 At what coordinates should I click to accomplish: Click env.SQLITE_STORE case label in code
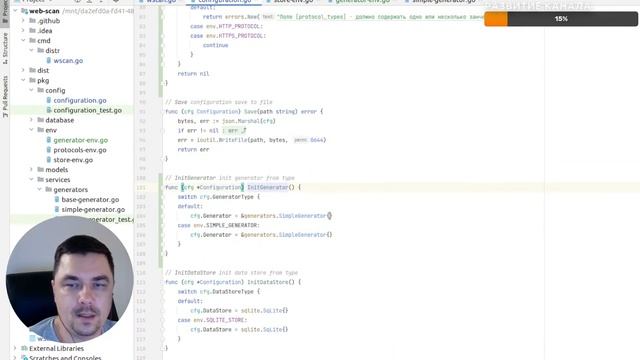tap(220, 320)
